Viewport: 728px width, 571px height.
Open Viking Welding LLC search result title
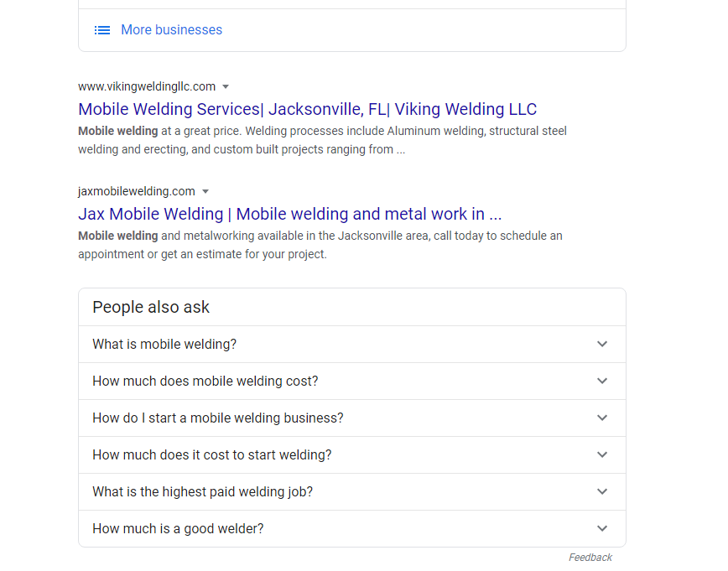coord(307,109)
